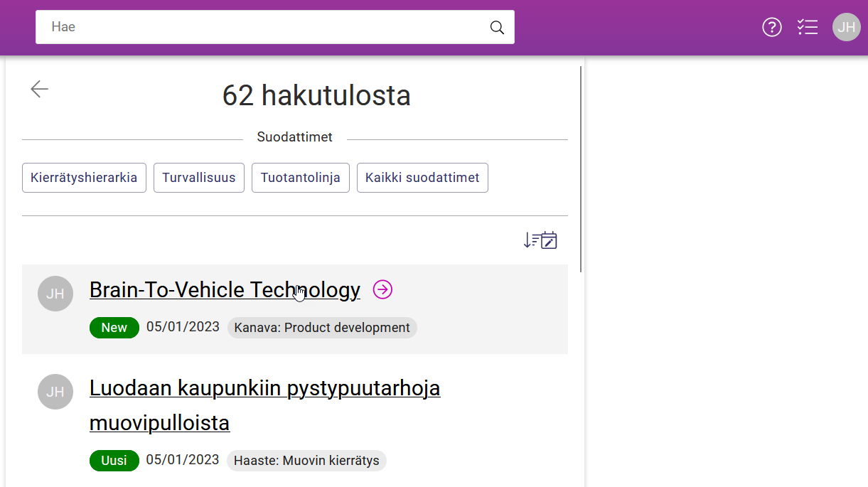Click JH avatar beside Luodaan kaupunkiin result
Screen dimensions: 868x487
[x=55, y=392]
